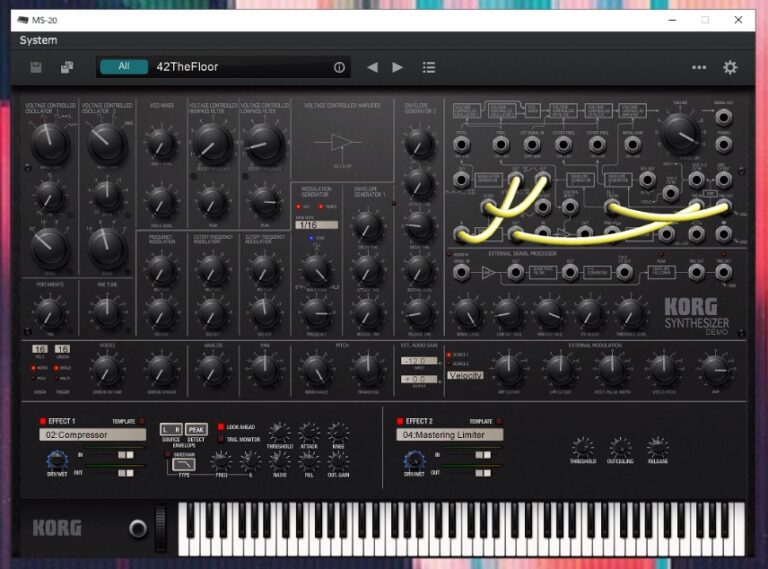Load the next preset with the right arrow
The image size is (768, 569).
click(397, 67)
